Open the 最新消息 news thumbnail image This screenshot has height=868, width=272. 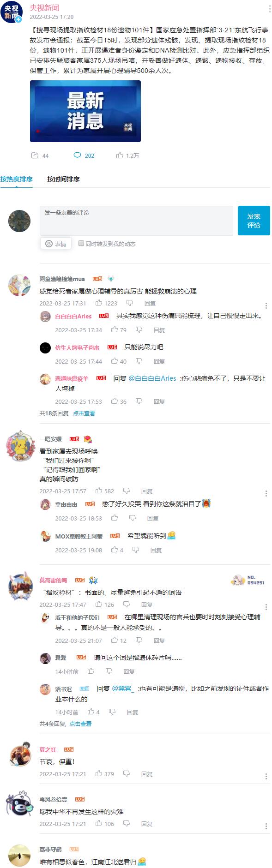tap(85, 111)
